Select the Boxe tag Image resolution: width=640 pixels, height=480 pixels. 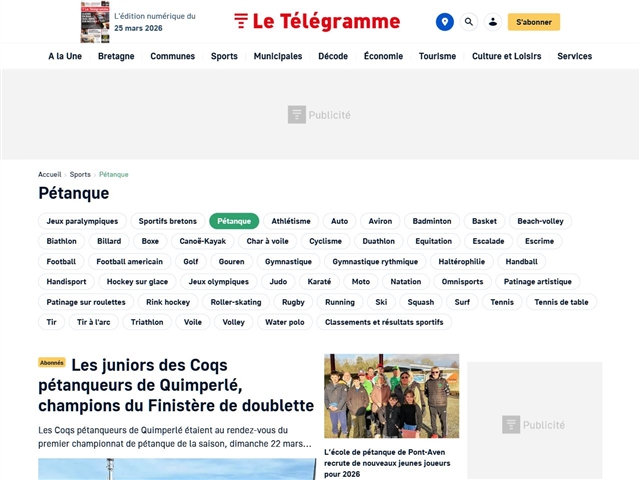[x=150, y=241]
